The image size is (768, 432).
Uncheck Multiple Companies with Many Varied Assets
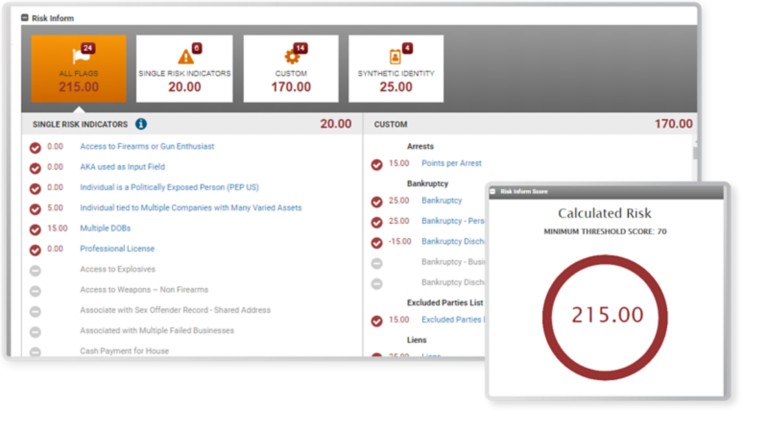[x=35, y=209]
